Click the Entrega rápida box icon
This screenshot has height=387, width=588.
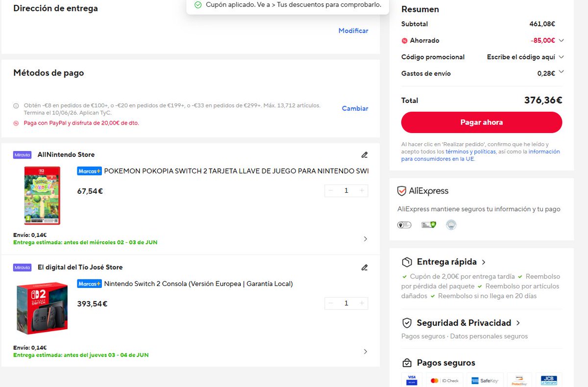tap(406, 262)
